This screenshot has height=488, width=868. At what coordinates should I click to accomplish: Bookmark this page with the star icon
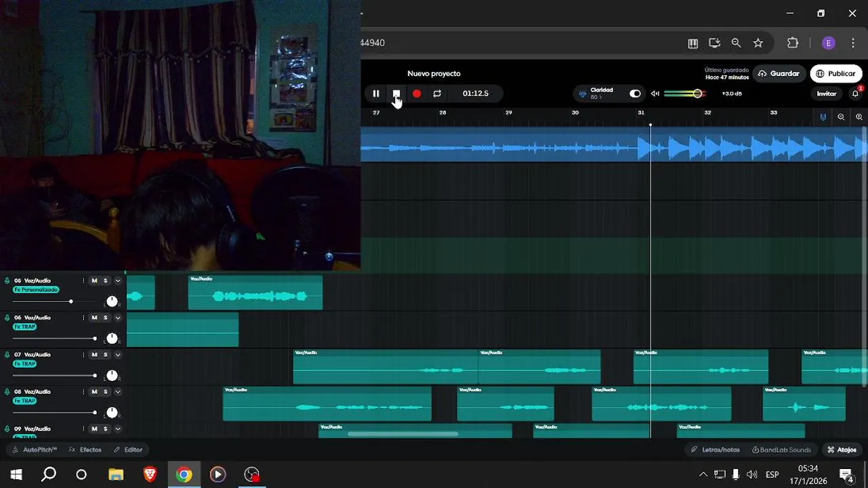click(x=758, y=43)
